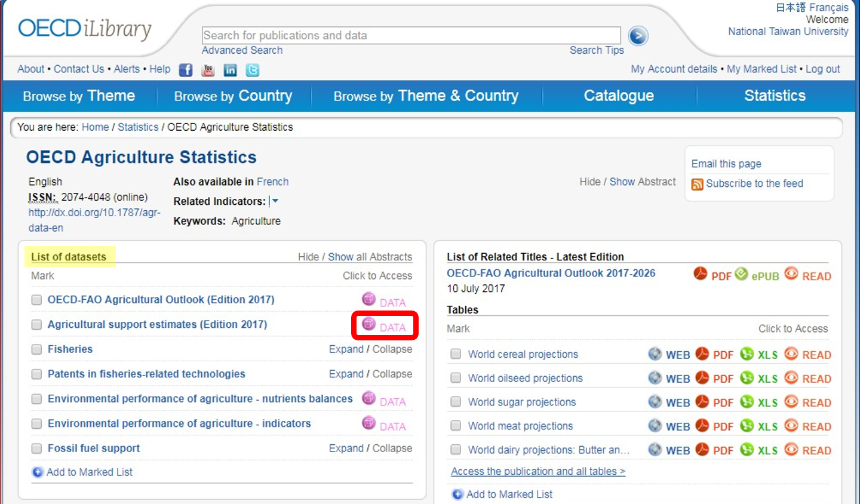Open Browse by Theme & Country menu
This screenshot has width=860, height=504.
pyautogui.click(x=426, y=96)
